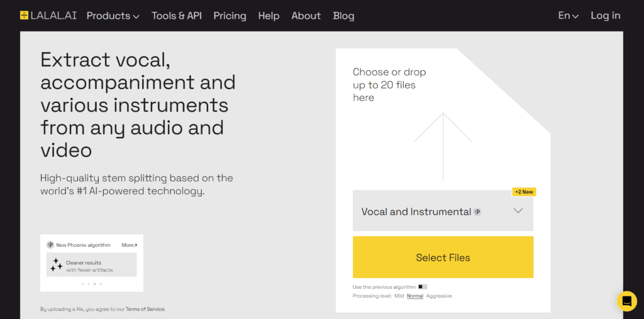Click the Processing level label
The image size is (644, 319).
pos(372,296)
